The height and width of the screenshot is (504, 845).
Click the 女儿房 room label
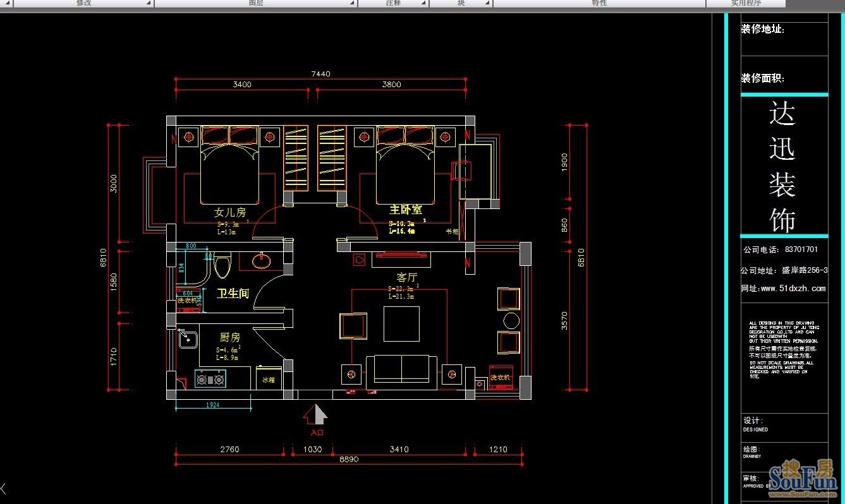[230, 213]
